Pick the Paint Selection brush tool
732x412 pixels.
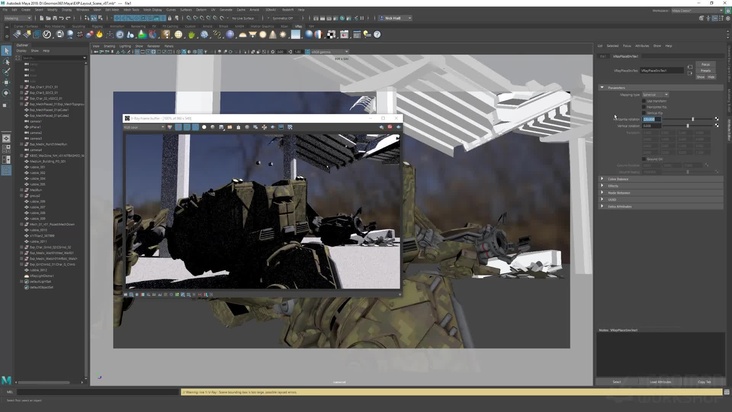(6, 72)
